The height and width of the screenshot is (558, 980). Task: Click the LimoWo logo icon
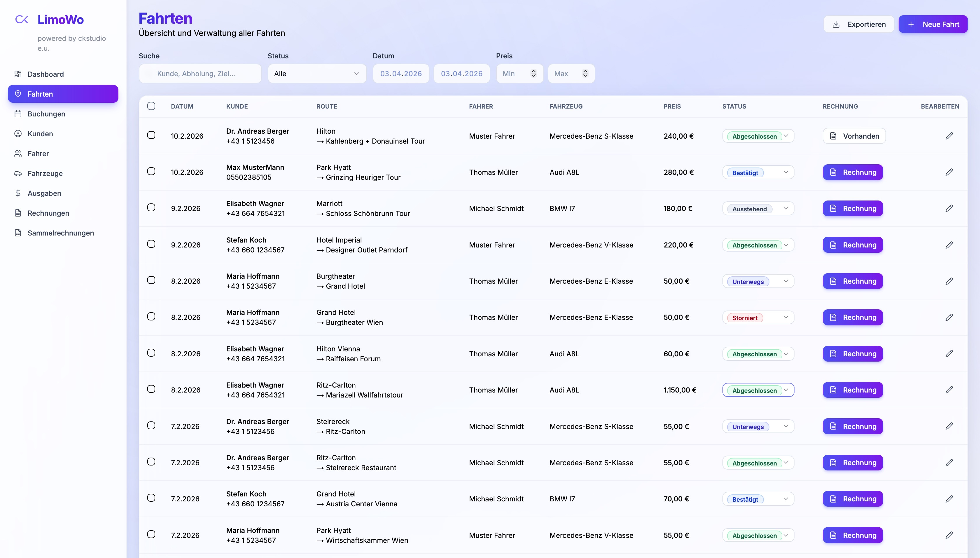pos(22,20)
